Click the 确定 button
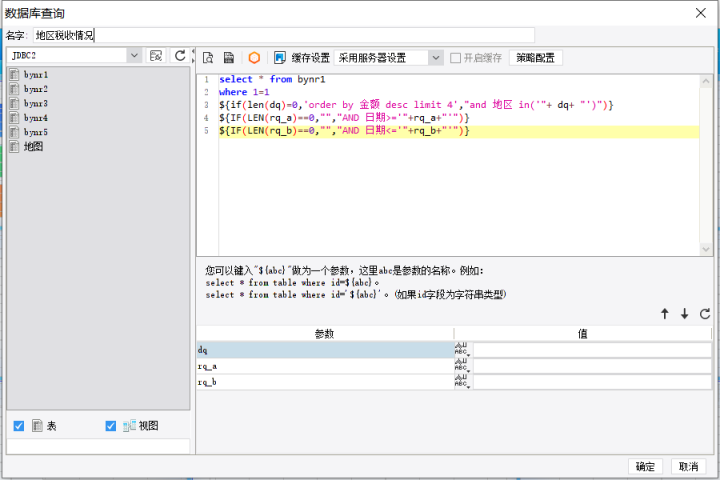This screenshot has height=480, width=720. tap(645, 466)
